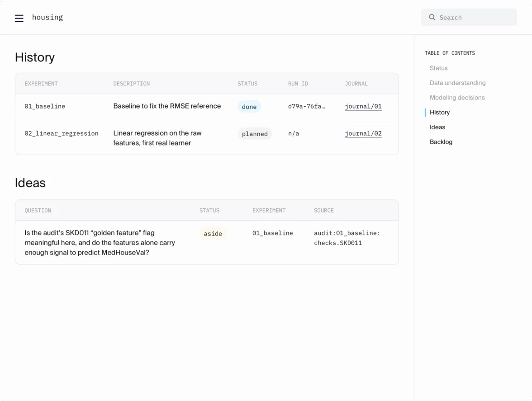The width and height of the screenshot is (532, 401).
Task: Click source audit:01_baseline:checks.SKD011
Action: 347,238
